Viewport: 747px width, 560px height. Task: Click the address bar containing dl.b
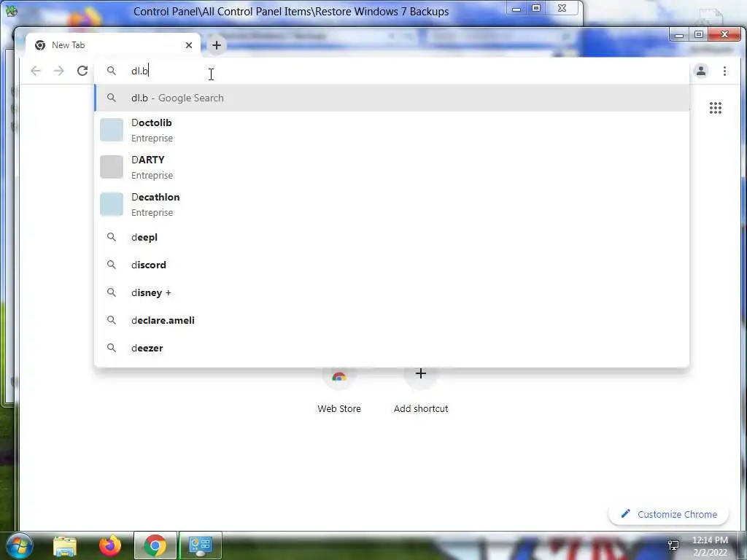pyautogui.click(x=391, y=71)
